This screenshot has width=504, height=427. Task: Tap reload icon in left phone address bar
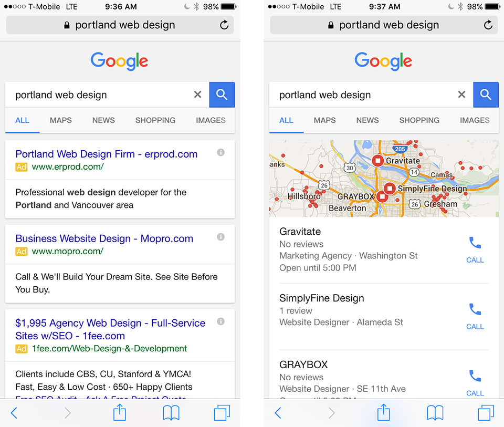(224, 25)
